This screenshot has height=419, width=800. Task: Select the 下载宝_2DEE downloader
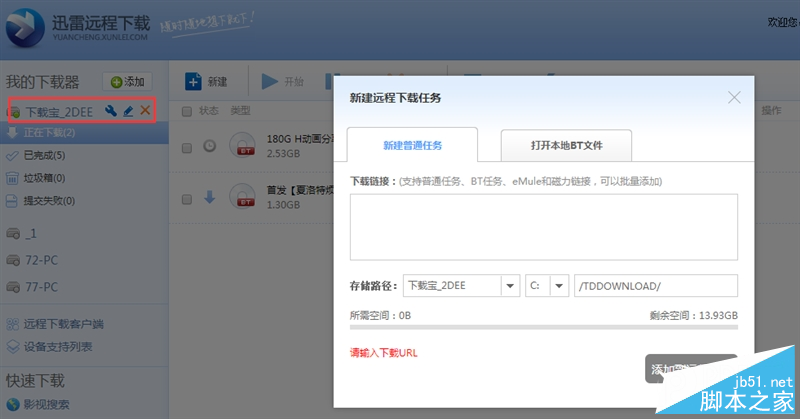pos(59,112)
